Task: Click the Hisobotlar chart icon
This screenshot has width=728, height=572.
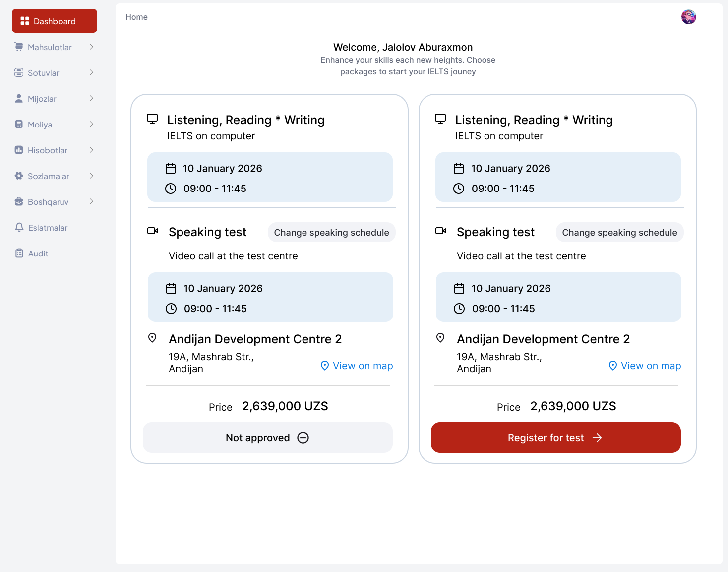Action: pos(19,150)
